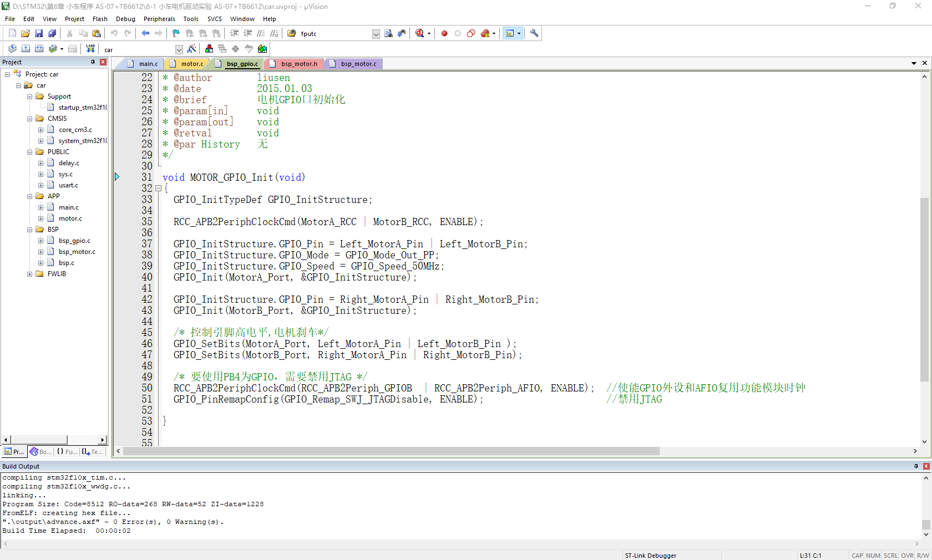Switch to the bsp_motor.h tab

pyautogui.click(x=298, y=64)
